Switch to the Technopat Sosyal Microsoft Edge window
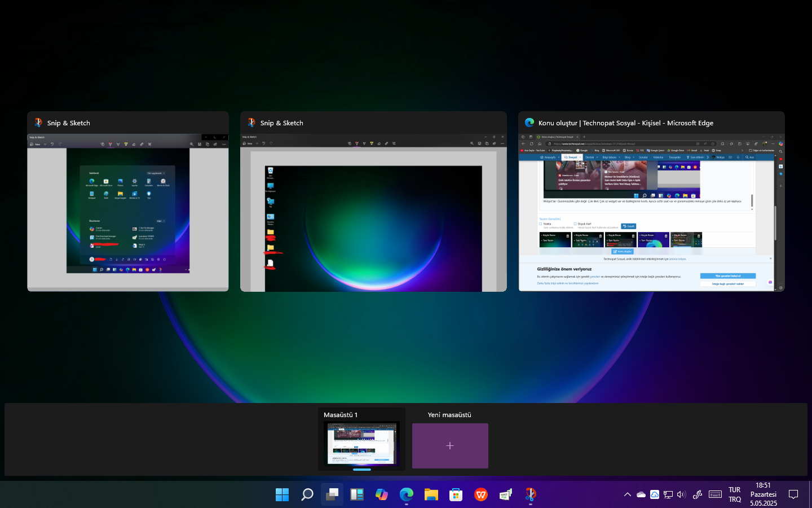The image size is (812, 508). coord(651,202)
